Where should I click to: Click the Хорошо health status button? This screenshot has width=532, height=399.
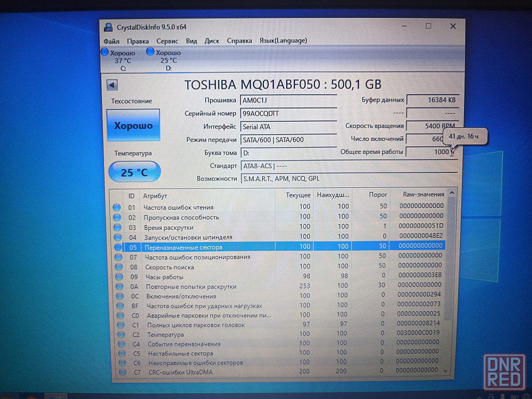pos(134,125)
